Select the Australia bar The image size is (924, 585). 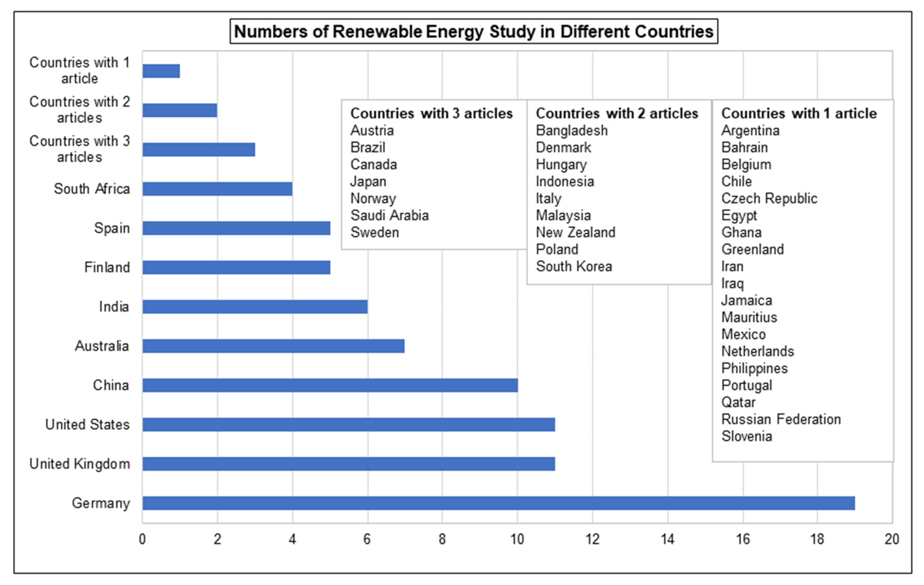[273, 346]
